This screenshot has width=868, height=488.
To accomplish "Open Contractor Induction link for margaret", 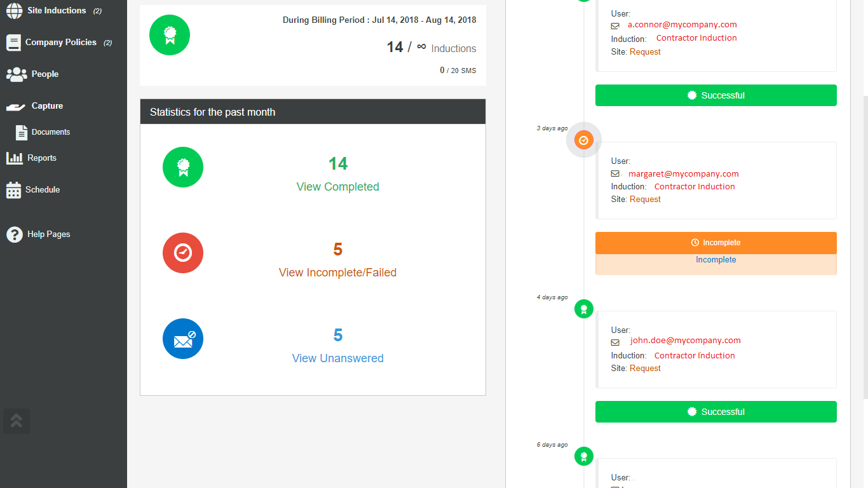I will tap(695, 187).
